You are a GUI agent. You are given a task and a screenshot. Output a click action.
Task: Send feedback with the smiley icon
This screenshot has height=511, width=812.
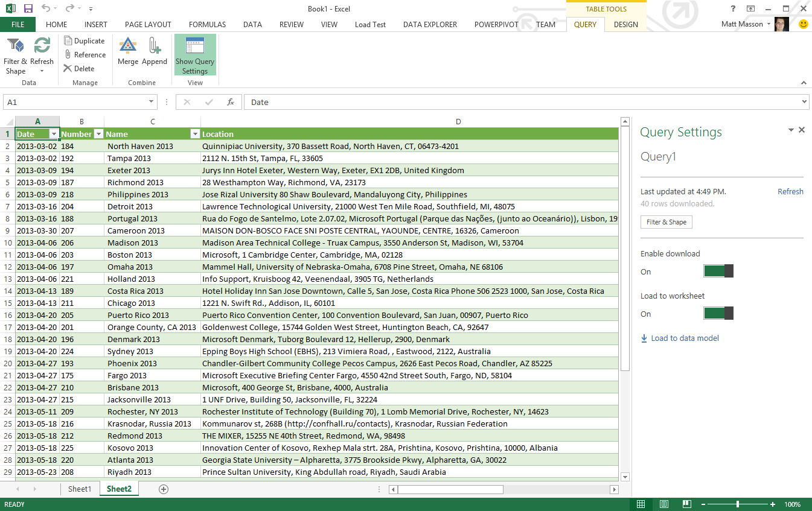[803, 24]
